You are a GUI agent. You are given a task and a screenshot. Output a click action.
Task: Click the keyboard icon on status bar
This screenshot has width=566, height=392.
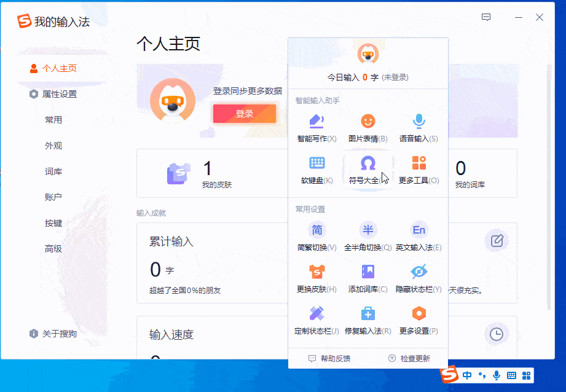click(511, 375)
